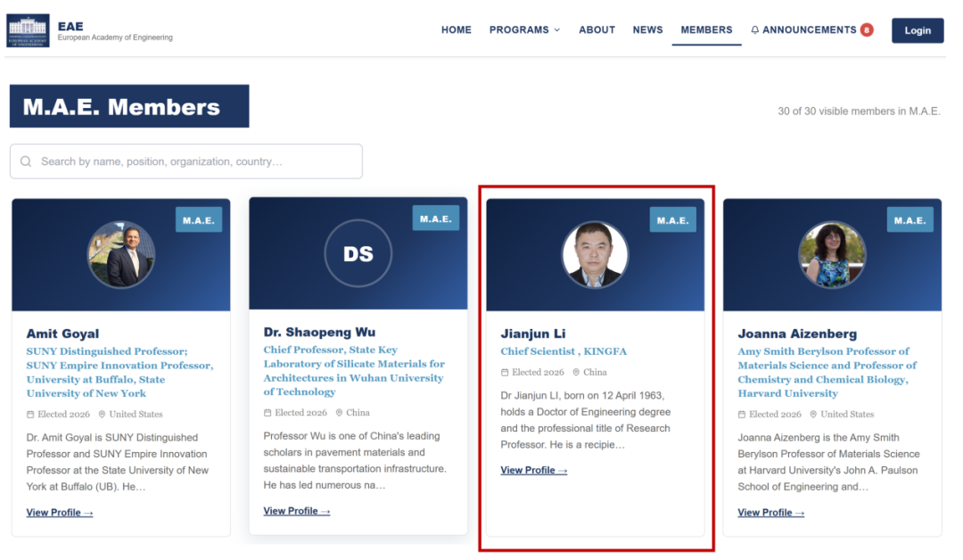963x560 pixels.
Task: Click the M.A.E. badge on Joanna Aizenberg's card
Action: 909,220
